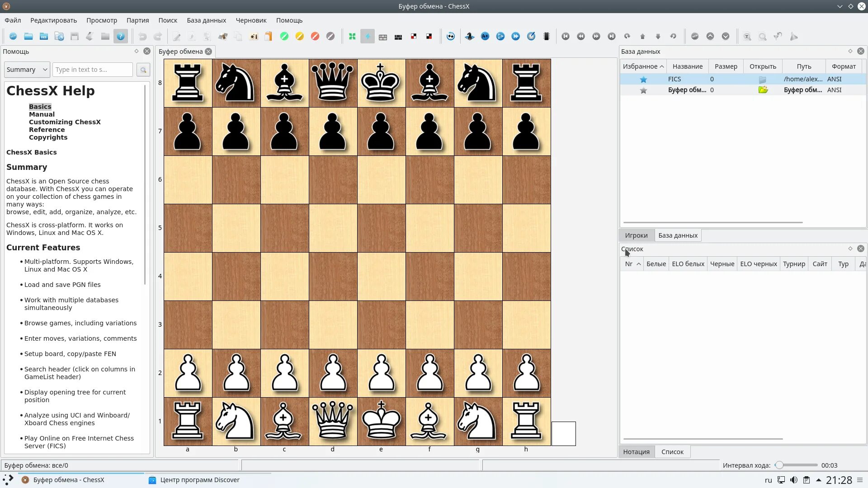The image size is (868, 488).
Task: Toggle the lightning bolt toolbar button
Action: tap(368, 37)
